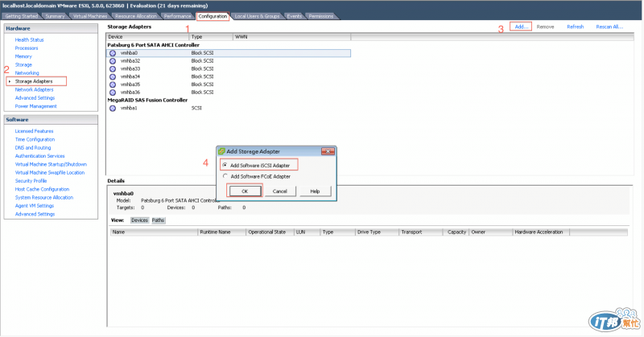Open the Virtual Machines tab

point(90,16)
